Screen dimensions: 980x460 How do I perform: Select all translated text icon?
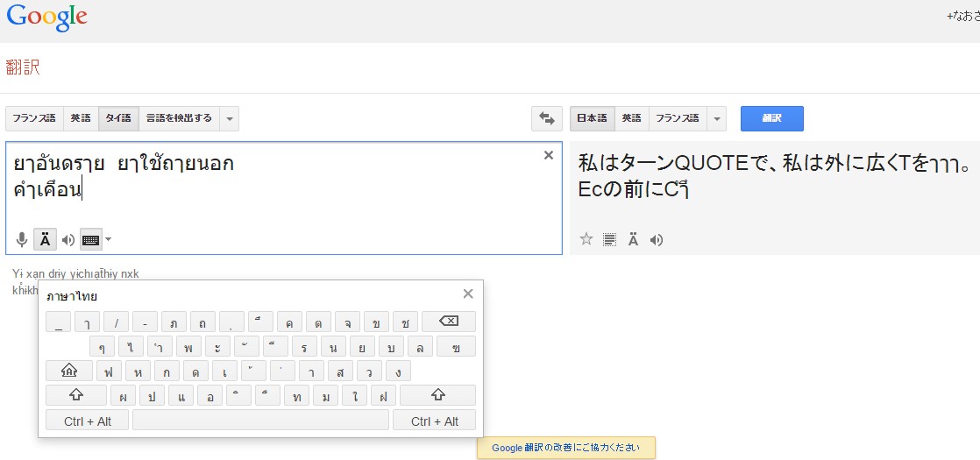pyautogui.click(x=609, y=239)
